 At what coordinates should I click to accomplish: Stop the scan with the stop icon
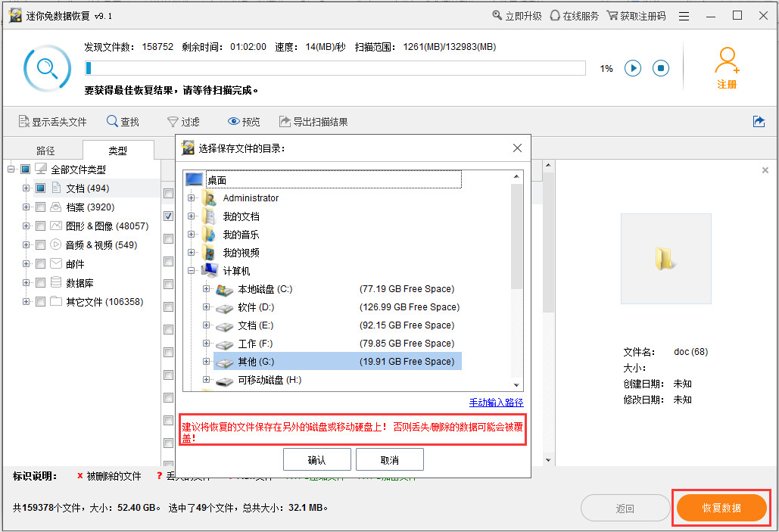tap(660, 68)
